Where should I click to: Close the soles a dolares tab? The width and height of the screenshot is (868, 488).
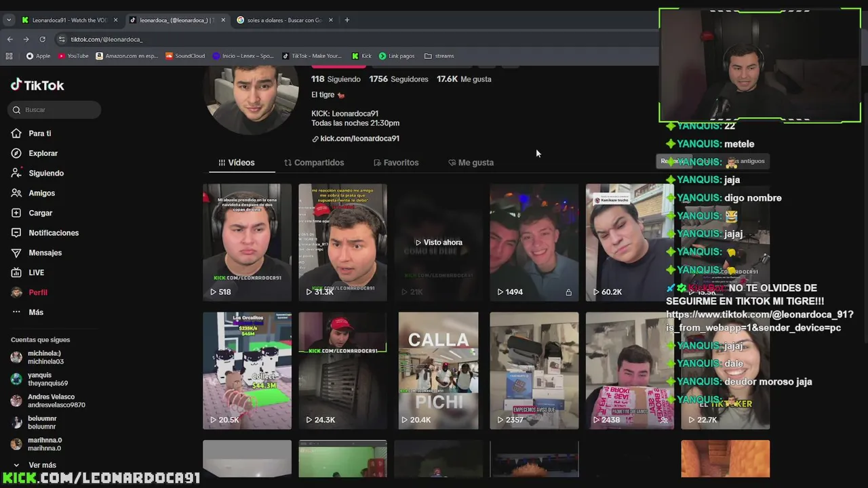[331, 20]
